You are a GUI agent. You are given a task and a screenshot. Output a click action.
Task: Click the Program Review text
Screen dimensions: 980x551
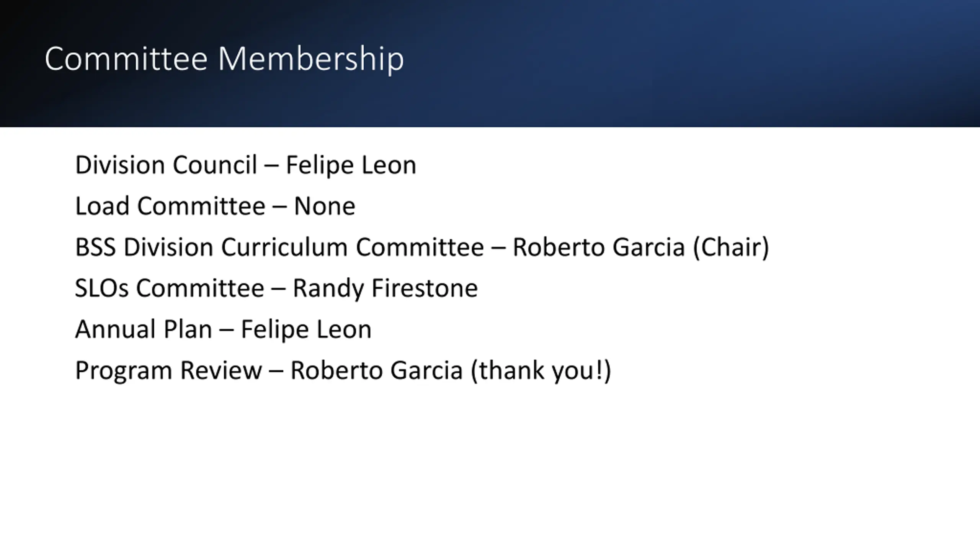(x=168, y=370)
